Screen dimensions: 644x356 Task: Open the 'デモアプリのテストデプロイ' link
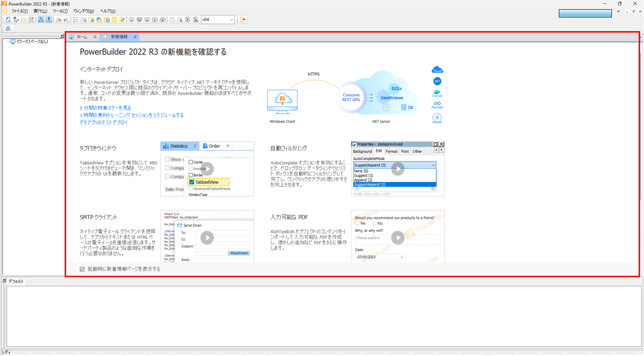[x=103, y=123]
